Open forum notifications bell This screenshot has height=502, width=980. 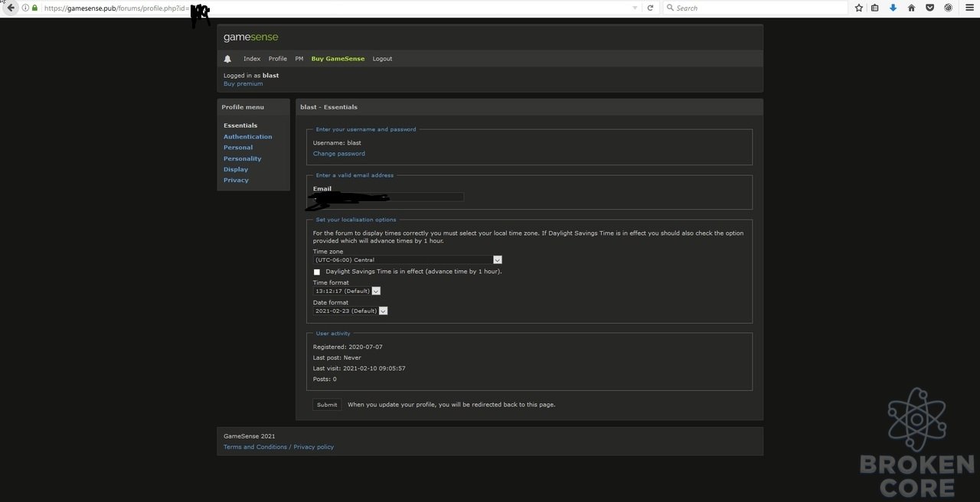pyautogui.click(x=227, y=59)
